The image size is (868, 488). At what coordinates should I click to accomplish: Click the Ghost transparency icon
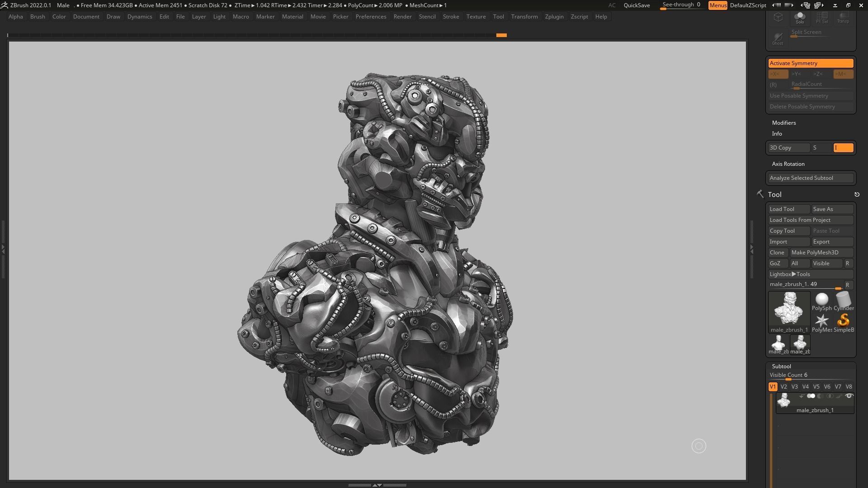tap(778, 38)
